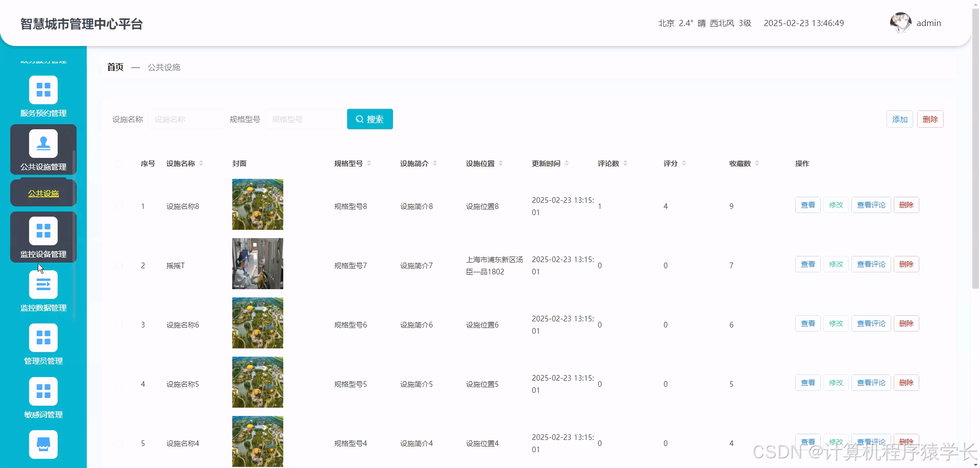The height and width of the screenshot is (468, 980).
Task: Select 公共设施 submenu entry
Action: pyautogui.click(x=43, y=193)
